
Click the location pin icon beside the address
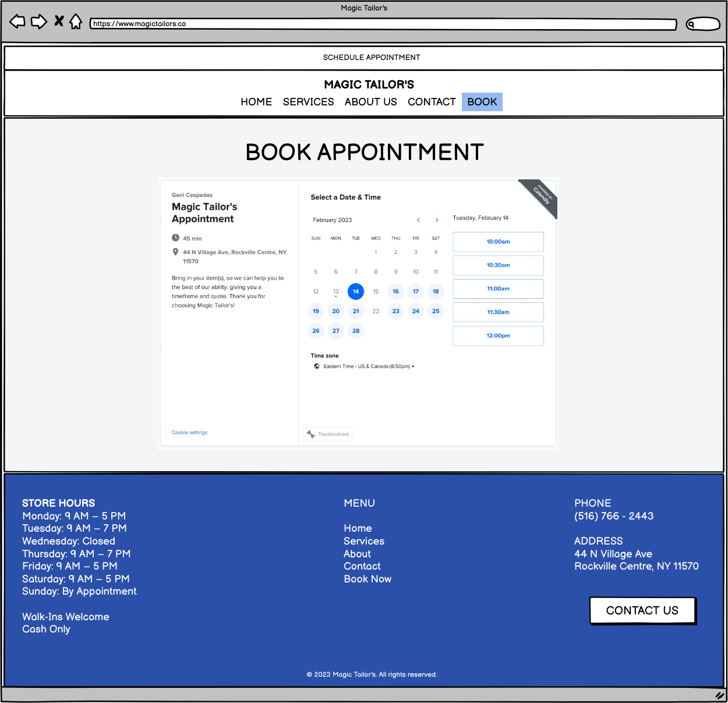pyautogui.click(x=176, y=252)
